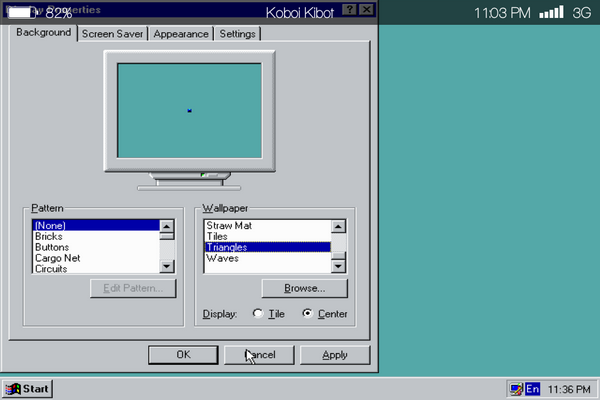Click the Apply button
Image resolution: width=600 pixels, height=400 pixels.
[335, 355]
